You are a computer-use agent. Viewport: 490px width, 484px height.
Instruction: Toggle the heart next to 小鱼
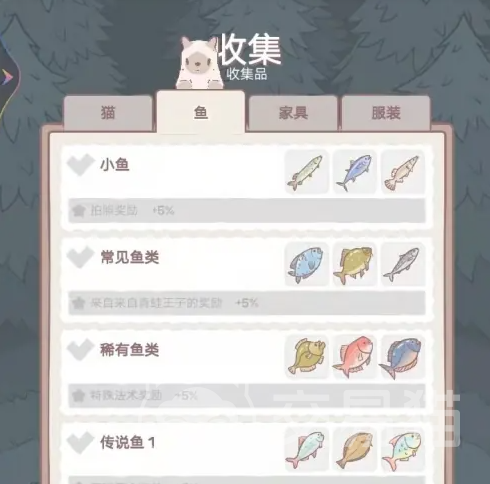[x=80, y=164]
